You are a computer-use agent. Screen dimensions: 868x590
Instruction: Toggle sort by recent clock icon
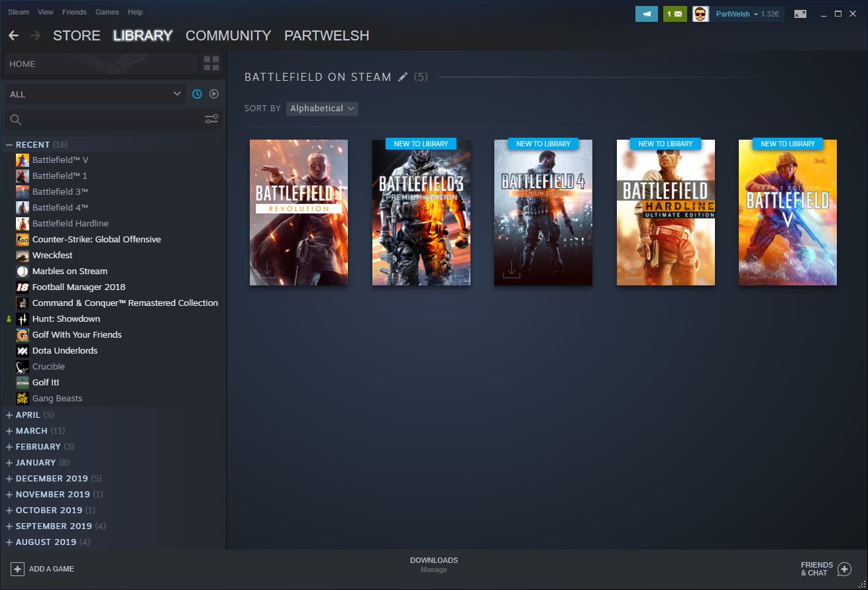coord(197,94)
